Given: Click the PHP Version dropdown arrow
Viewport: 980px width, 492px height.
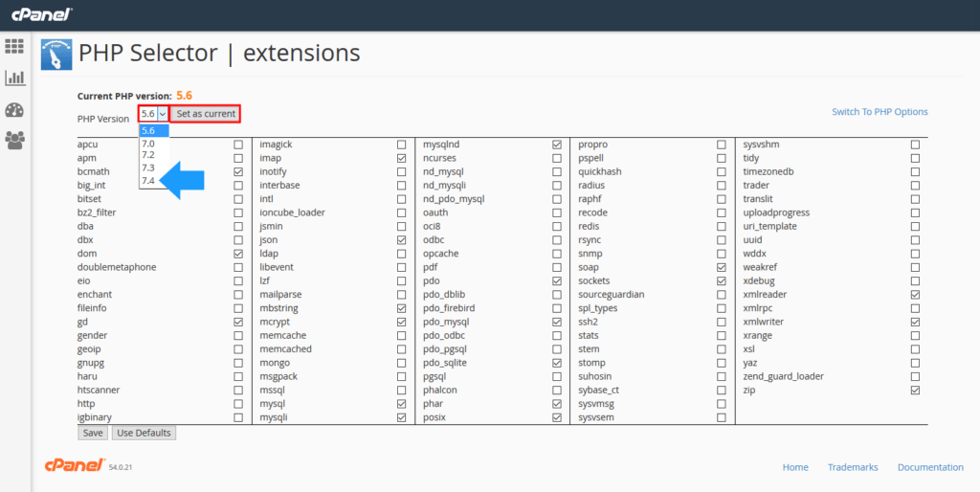Looking at the screenshot, I should click(x=163, y=114).
